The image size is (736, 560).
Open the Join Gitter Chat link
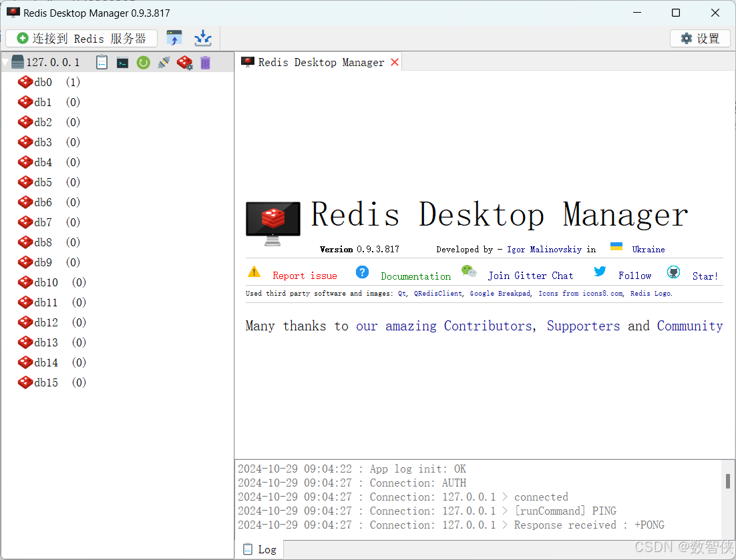tap(531, 275)
